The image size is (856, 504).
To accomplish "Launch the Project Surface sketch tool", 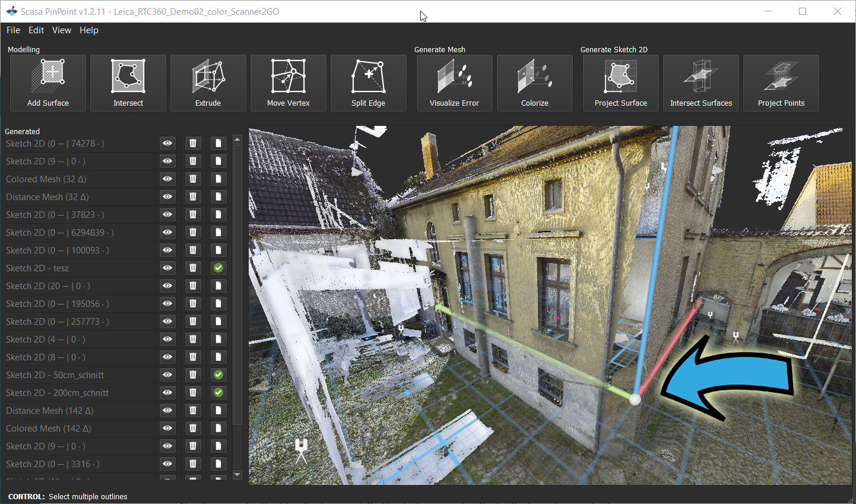I will (621, 83).
